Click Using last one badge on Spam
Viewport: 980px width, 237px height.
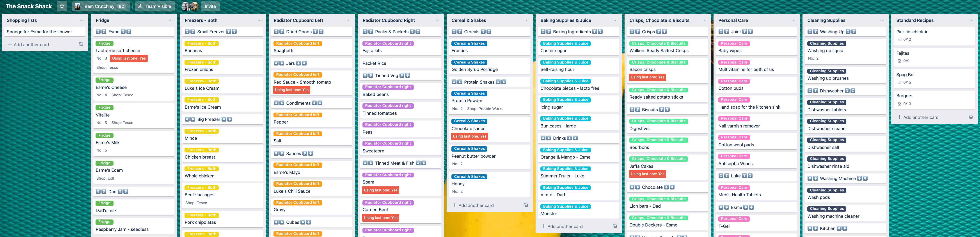click(380, 190)
